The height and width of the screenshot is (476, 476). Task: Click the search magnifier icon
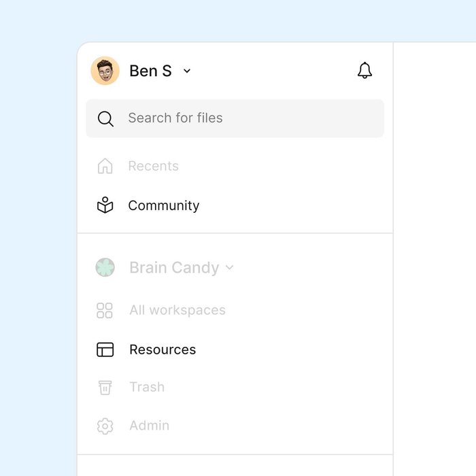105,119
